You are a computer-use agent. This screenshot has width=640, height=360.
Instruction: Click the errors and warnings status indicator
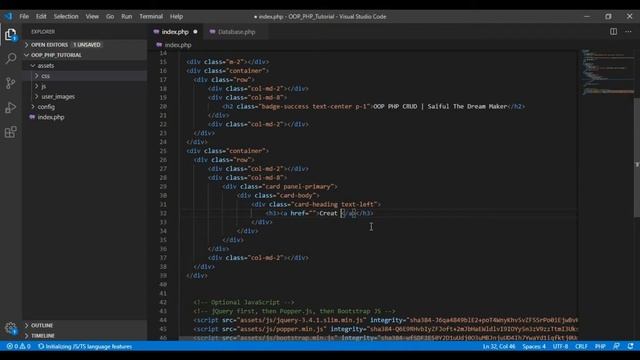pos(18,346)
